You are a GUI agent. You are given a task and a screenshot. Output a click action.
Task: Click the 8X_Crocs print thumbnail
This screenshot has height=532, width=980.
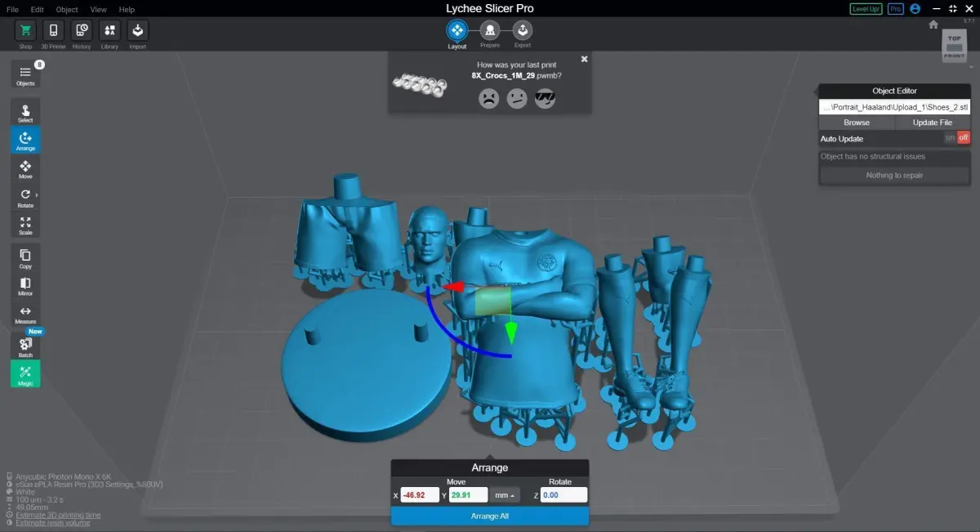[419, 84]
